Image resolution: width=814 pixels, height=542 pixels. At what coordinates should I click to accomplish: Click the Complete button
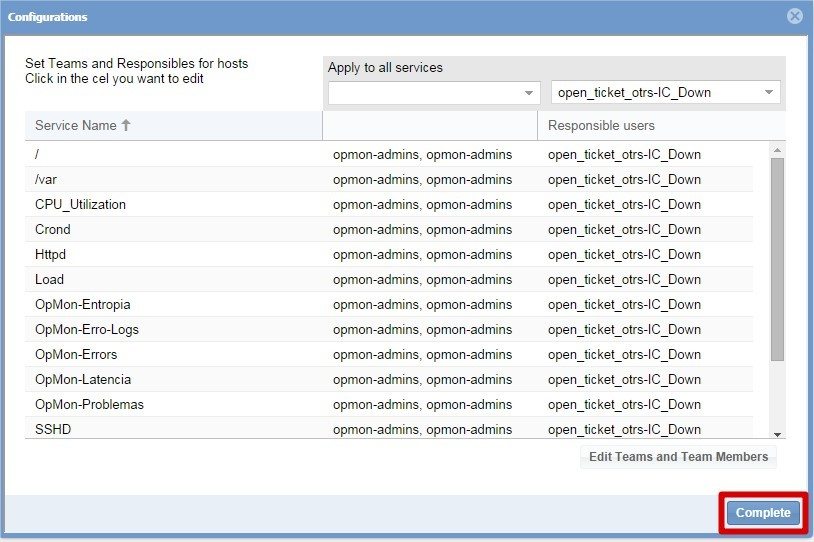(x=763, y=513)
